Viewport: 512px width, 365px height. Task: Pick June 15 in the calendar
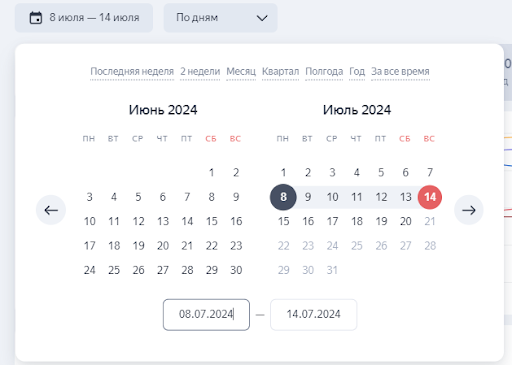(x=212, y=221)
